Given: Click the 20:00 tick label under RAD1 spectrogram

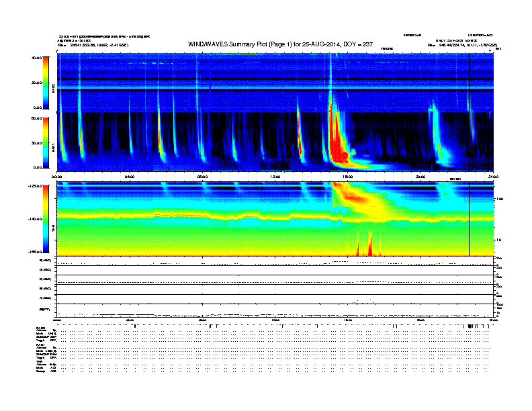Looking at the screenshot, I should click(x=420, y=177).
